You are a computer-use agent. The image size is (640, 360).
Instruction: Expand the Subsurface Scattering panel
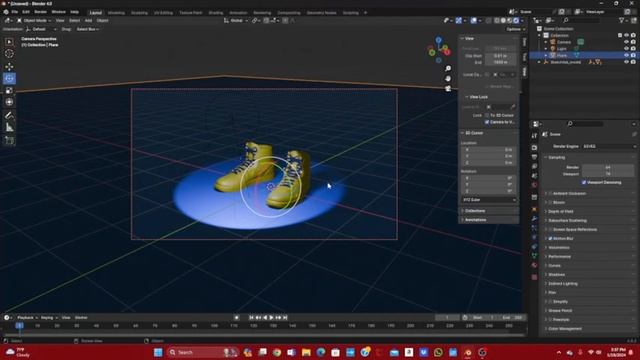[567, 220]
